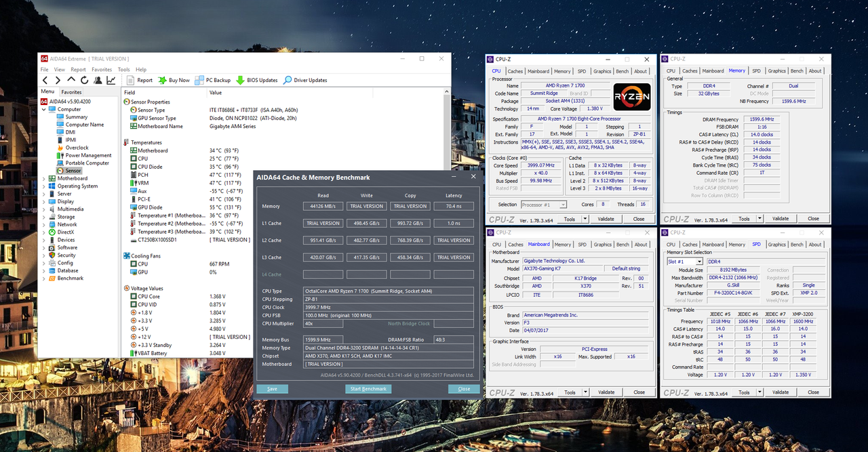Save the benchmark results
868x452 pixels.
pos(272,389)
